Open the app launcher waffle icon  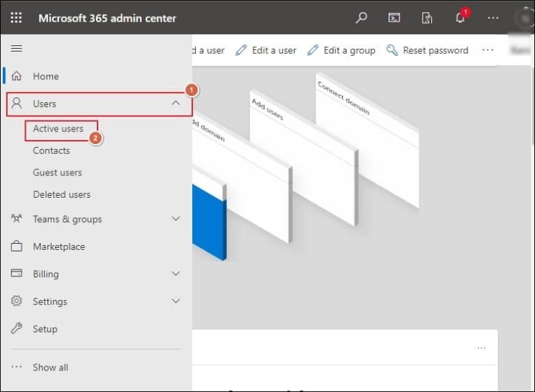click(x=16, y=17)
